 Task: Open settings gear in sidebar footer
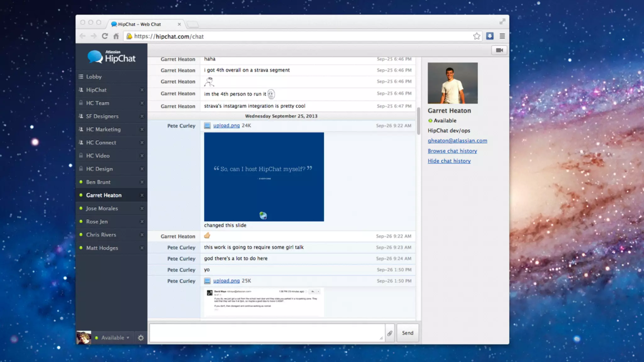141,338
